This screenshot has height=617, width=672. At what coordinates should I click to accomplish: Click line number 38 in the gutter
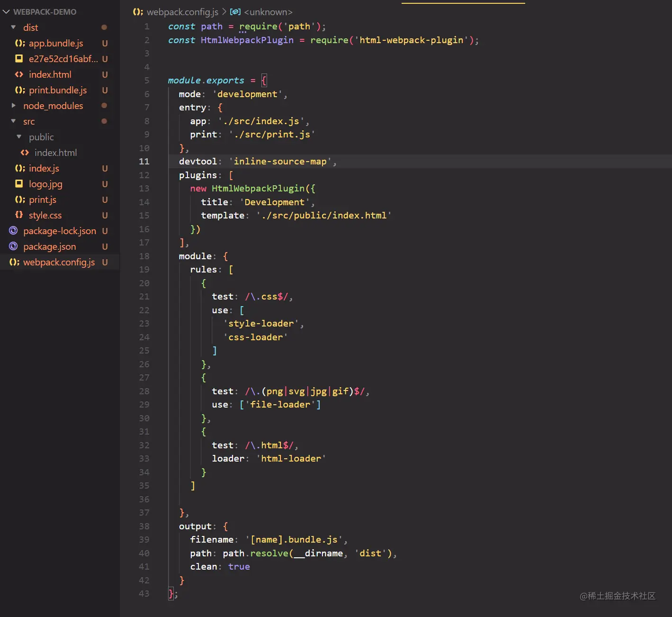coord(144,526)
